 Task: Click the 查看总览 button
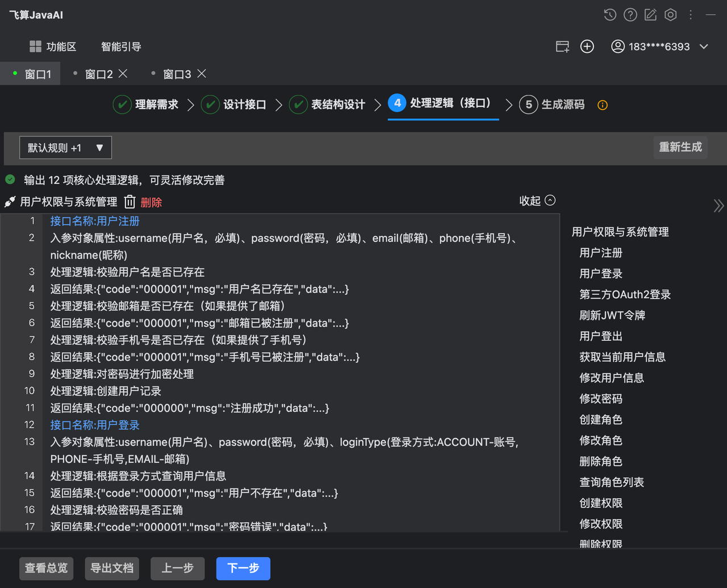click(47, 568)
